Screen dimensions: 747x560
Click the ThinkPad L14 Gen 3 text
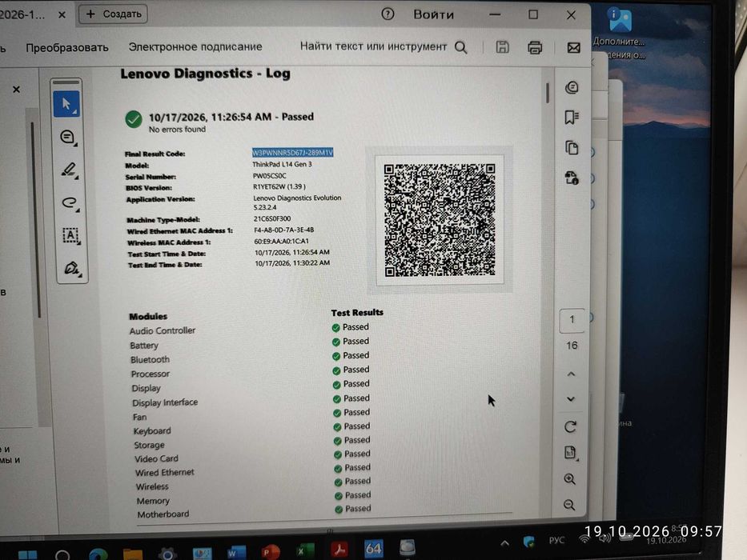point(282,164)
